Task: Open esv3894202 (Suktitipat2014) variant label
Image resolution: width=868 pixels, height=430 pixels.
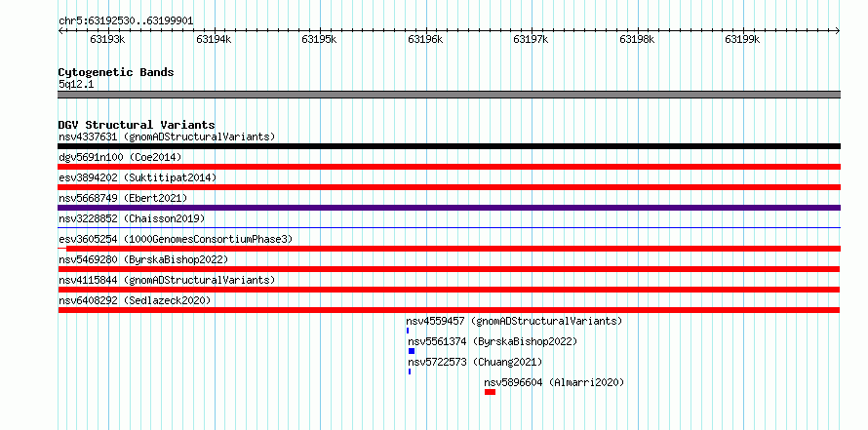Action: 138,177
